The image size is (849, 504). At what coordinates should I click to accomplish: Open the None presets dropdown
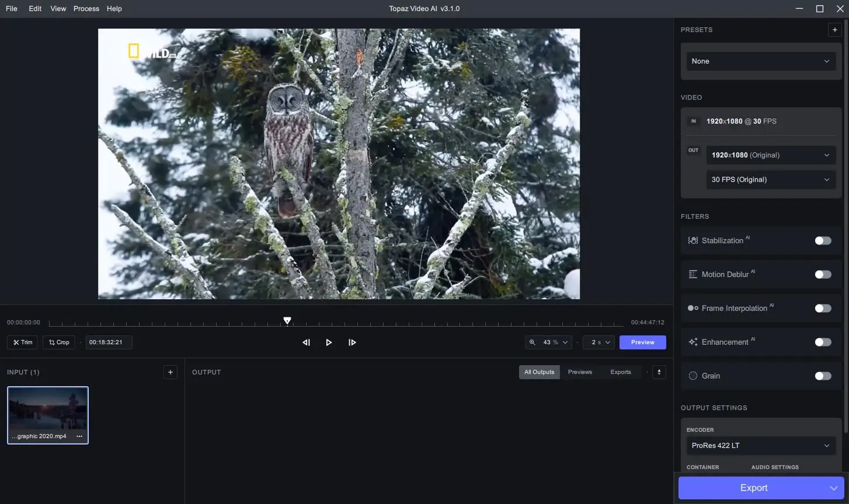coord(760,61)
